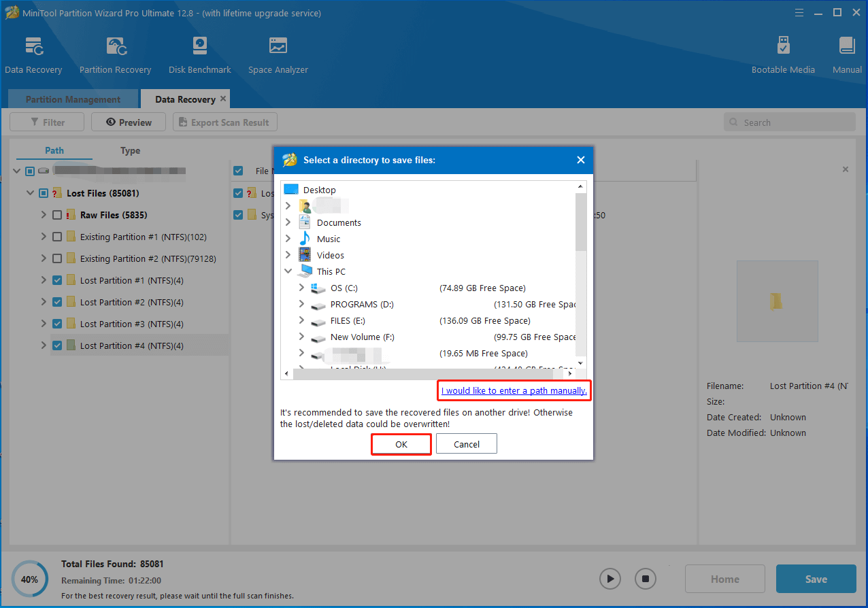Viewport: 868px width, 608px height.
Task: Close the Data Recovery tab
Action: tap(223, 99)
